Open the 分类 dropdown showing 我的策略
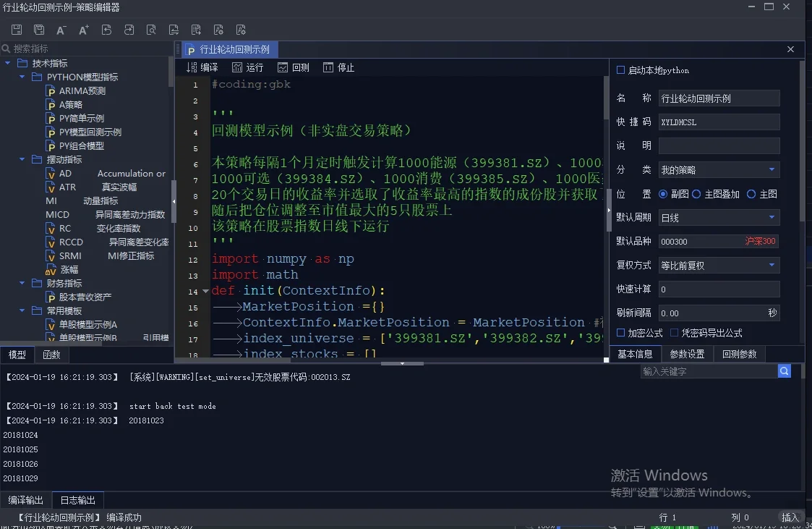The image size is (812, 529). (x=719, y=169)
